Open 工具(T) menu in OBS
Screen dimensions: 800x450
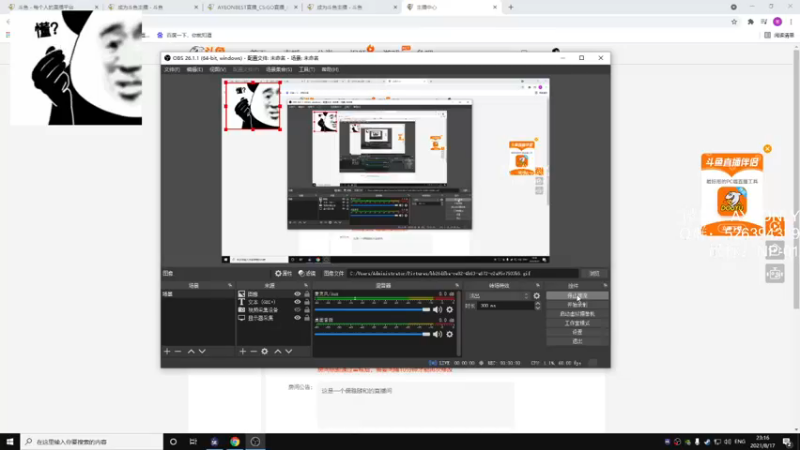point(307,69)
